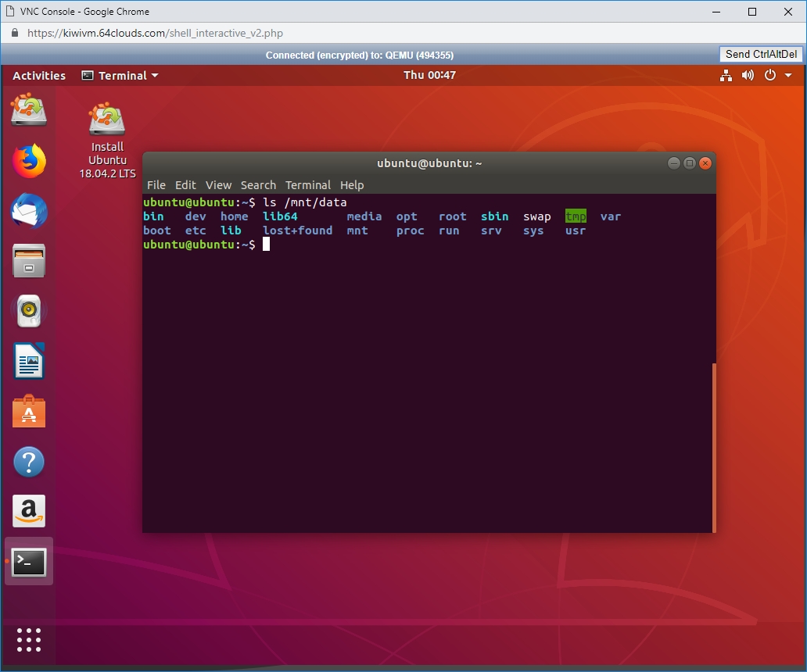Click the Amazon launcher icon
Image resolution: width=807 pixels, height=672 pixels.
click(29, 511)
